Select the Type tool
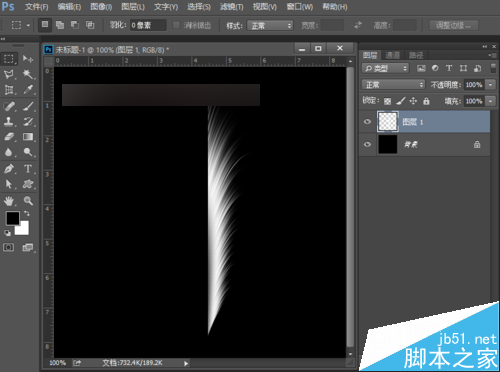Viewport: 500px width, 372px height. (28, 169)
